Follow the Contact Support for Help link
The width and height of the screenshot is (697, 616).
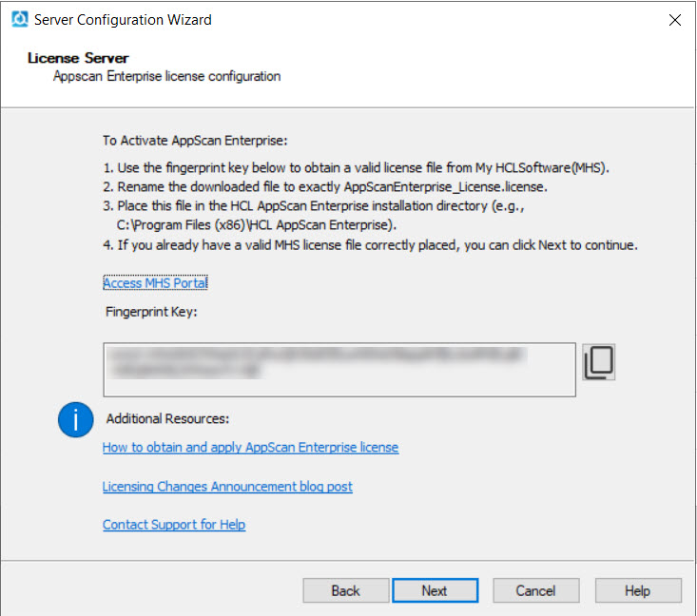pyautogui.click(x=174, y=525)
